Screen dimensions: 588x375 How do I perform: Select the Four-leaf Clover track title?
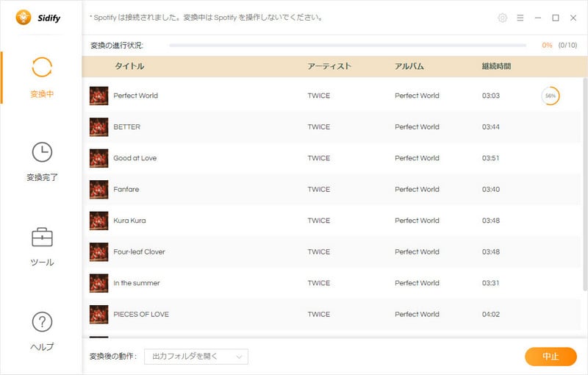coord(139,251)
